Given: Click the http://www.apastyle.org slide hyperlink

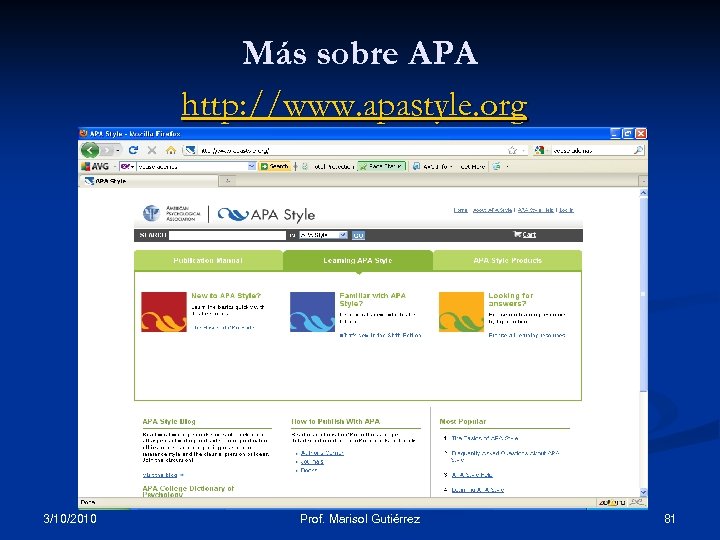Looking at the screenshot, I should [x=354, y=106].
